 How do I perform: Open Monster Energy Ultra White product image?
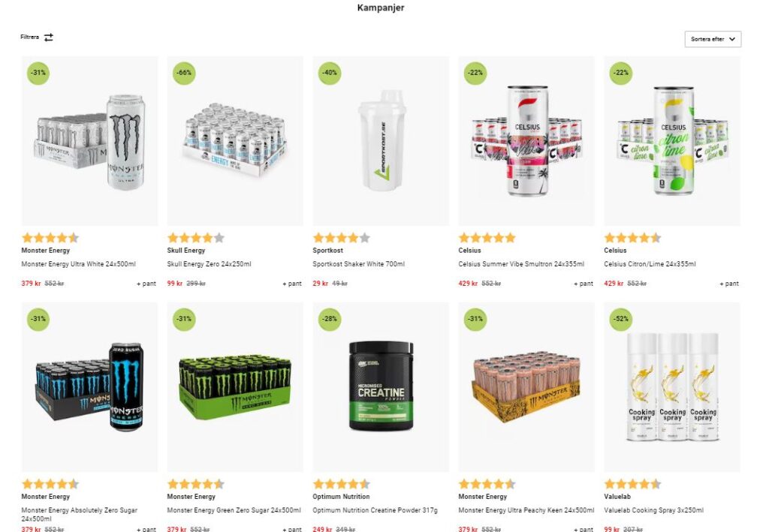click(90, 141)
